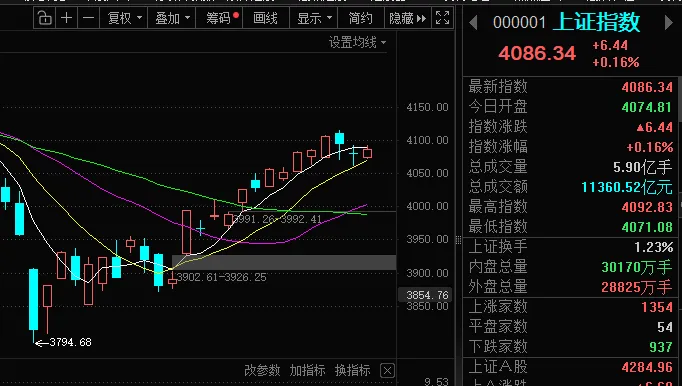Click the 今日开盘 value 4074.81

[x=647, y=107]
